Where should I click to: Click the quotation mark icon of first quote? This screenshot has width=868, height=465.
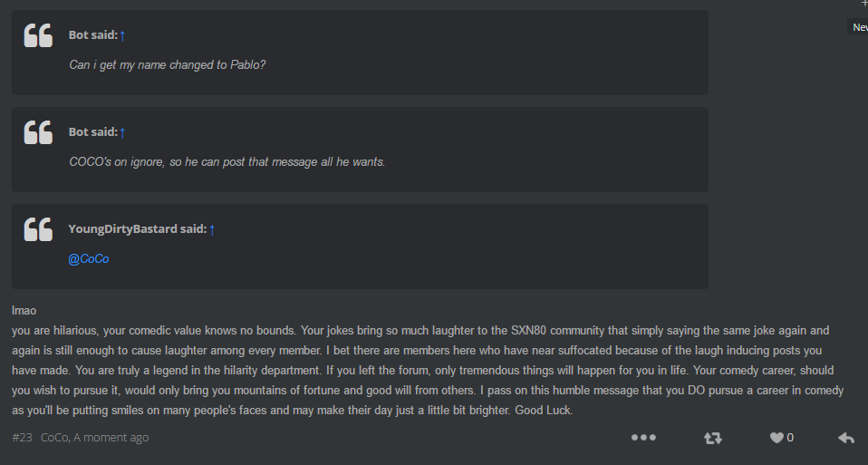coord(38,34)
